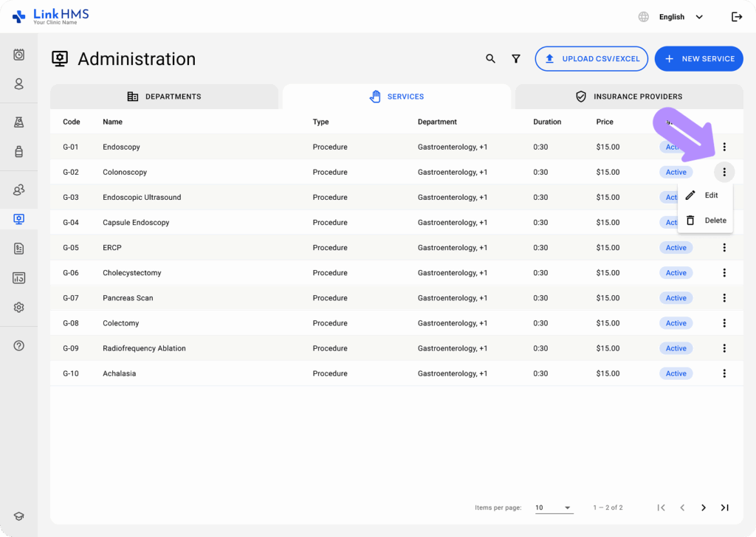Open three-dot menu for ERCP row
This screenshot has width=756, height=537.
[x=724, y=248]
